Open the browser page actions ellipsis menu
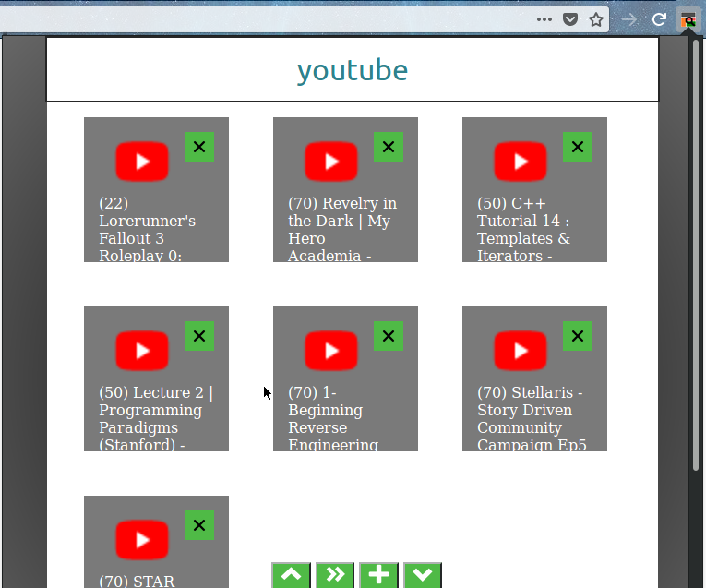706x588 pixels. click(544, 19)
